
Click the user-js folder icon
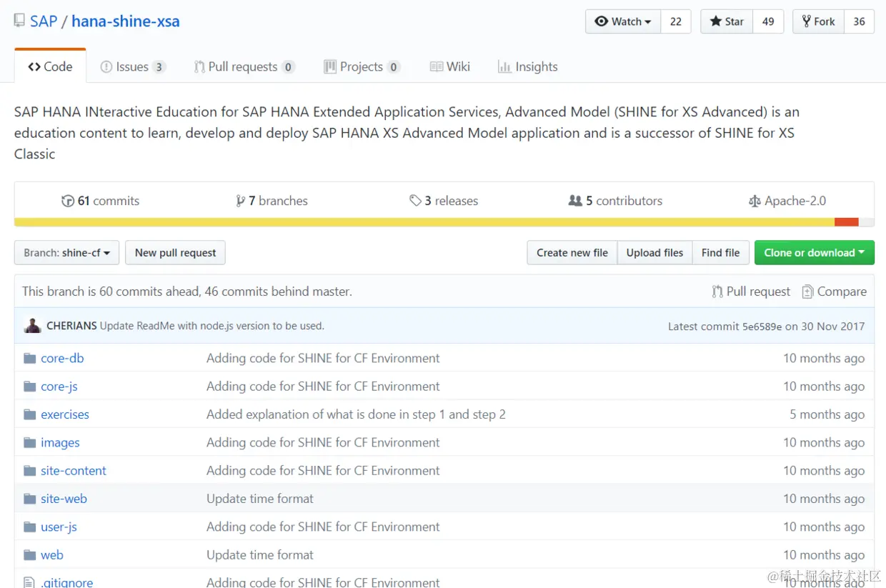pos(29,527)
